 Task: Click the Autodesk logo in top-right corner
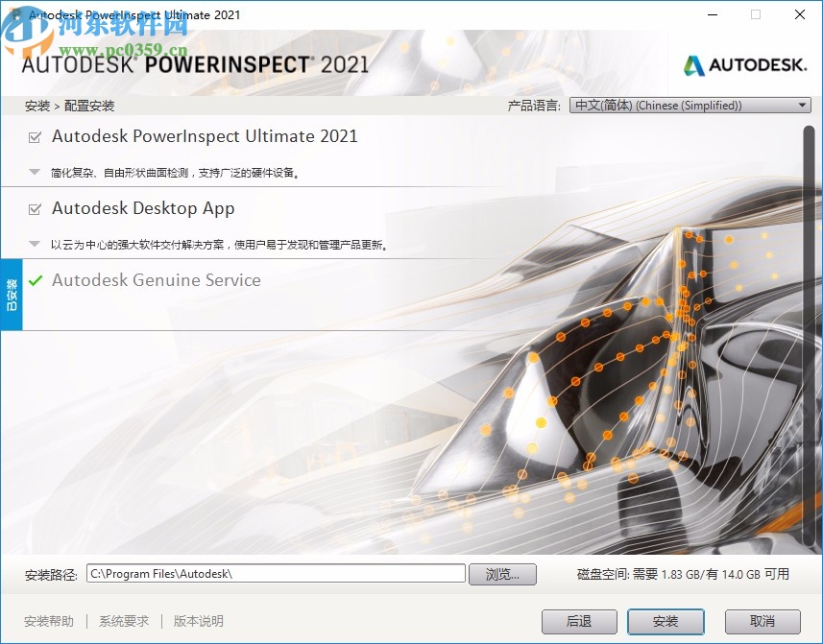pyautogui.click(x=747, y=67)
